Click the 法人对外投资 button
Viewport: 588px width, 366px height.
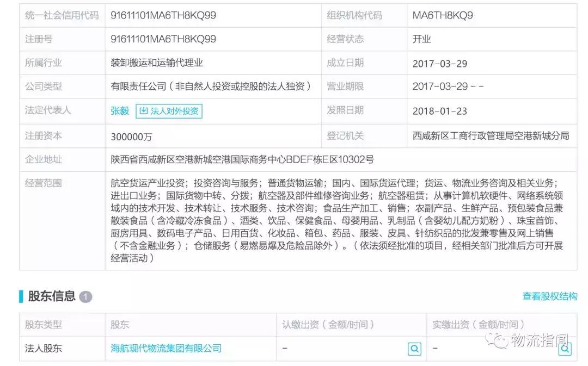[x=170, y=111]
